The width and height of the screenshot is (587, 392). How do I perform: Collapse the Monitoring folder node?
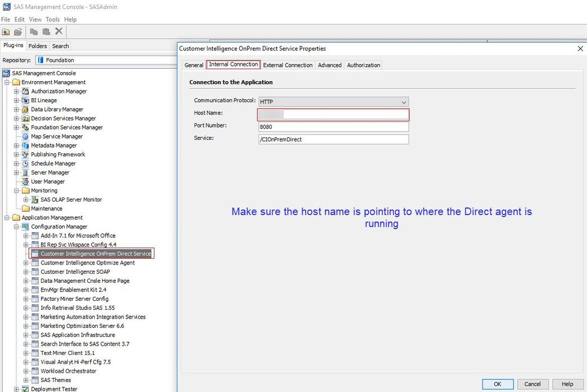coord(16,190)
